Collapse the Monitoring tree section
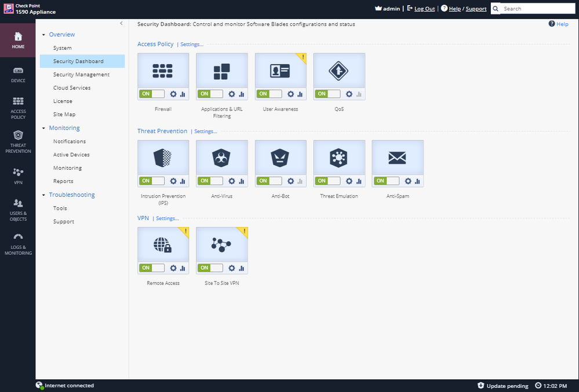The image size is (579, 392). point(43,128)
